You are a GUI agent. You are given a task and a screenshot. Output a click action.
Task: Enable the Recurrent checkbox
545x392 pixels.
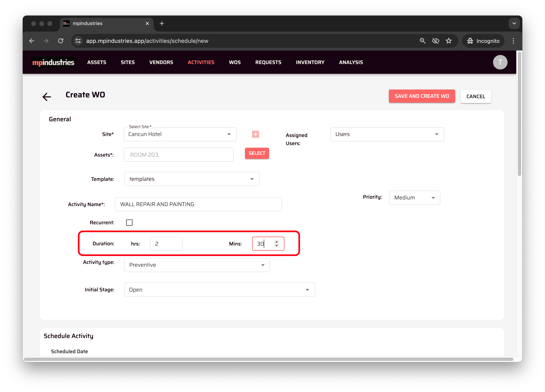click(x=129, y=222)
